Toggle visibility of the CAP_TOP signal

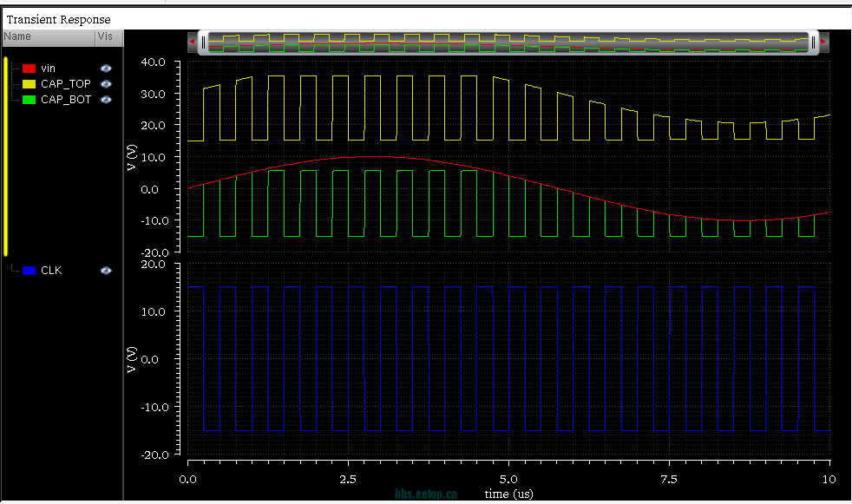pos(106,84)
